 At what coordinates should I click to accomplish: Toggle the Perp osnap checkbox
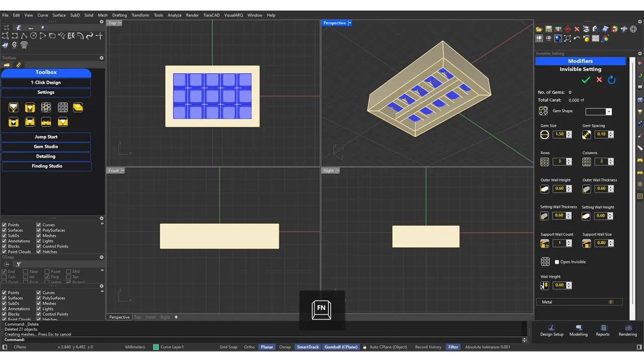coord(47,277)
